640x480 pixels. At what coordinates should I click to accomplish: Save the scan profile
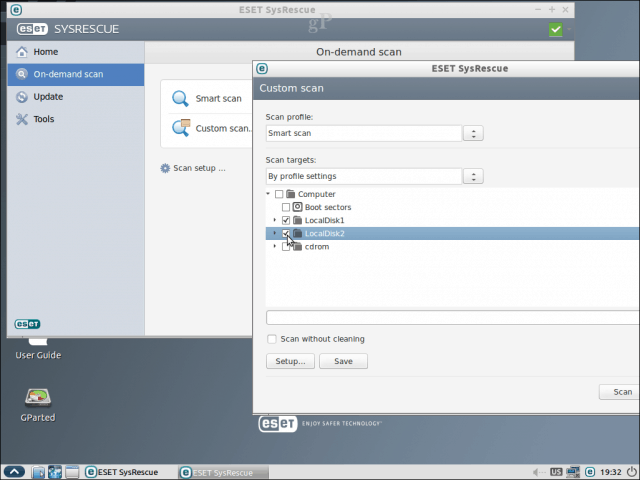343,361
